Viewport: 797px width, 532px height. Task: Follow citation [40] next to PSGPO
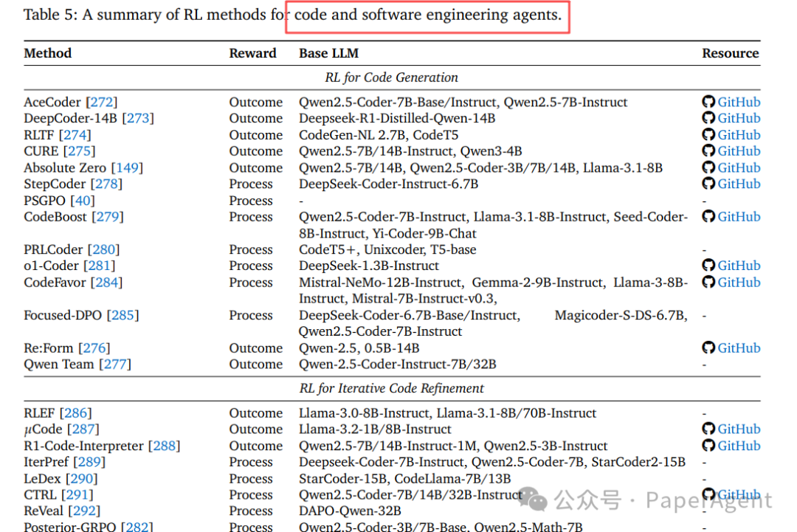[x=83, y=201]
